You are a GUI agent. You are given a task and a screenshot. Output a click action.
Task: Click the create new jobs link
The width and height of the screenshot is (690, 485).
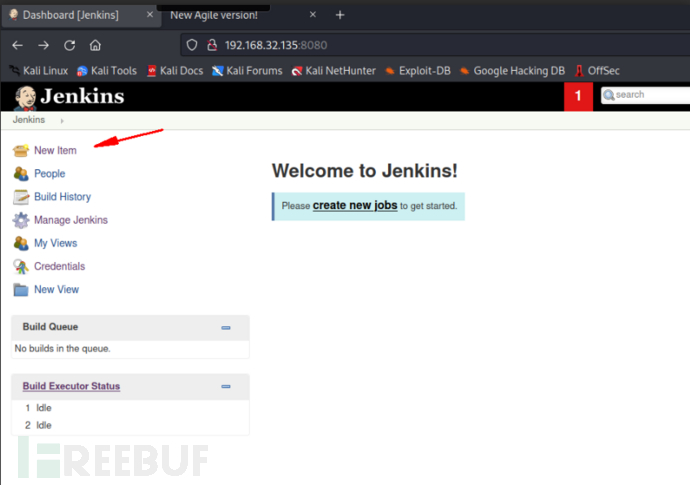pos(355,206)
